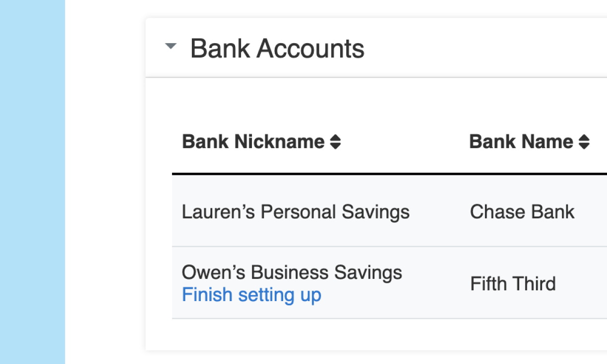Image resolution: width=607 pixels, height=364 pixels.
Task: Open the Finish setting up link
Action: pyautogui.click(x=251, y=295)
